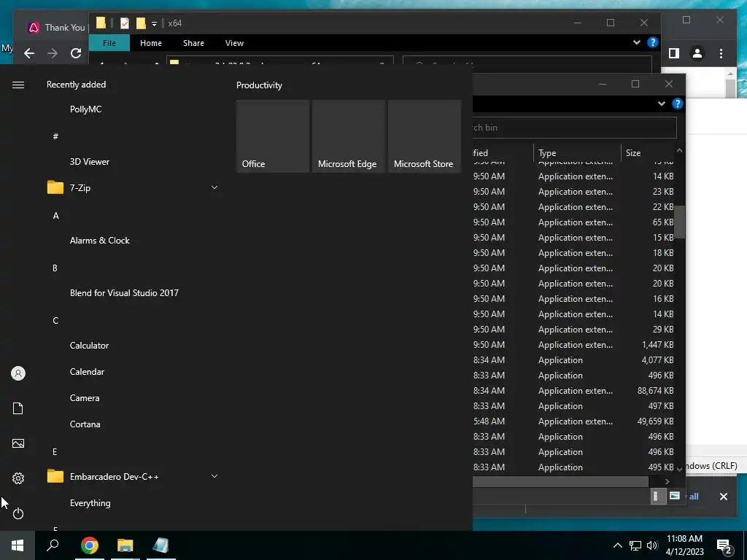Open the File tab in x64 Explorer
Image resolution: width=747 pixels, height=560 pixels.
pyautogui.click(x=109, y=43)
